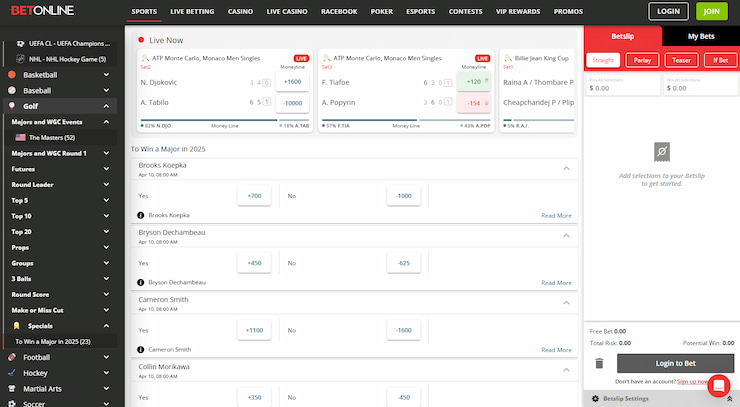Click the green Join button

pyautogui.click(x=711, y=12)
